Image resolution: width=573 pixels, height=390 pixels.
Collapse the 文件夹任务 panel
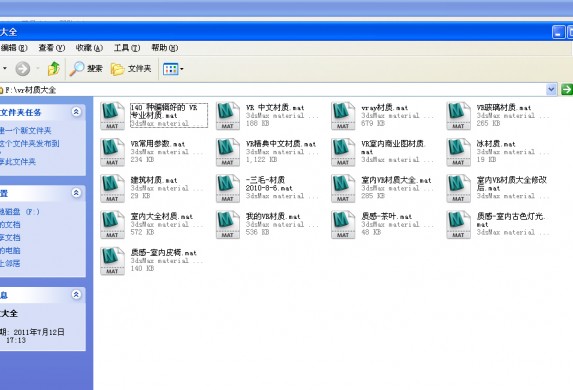pos(76,111)
